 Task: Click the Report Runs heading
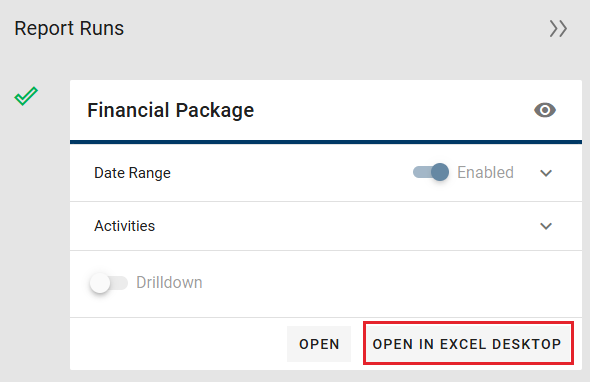coord(69,29)
